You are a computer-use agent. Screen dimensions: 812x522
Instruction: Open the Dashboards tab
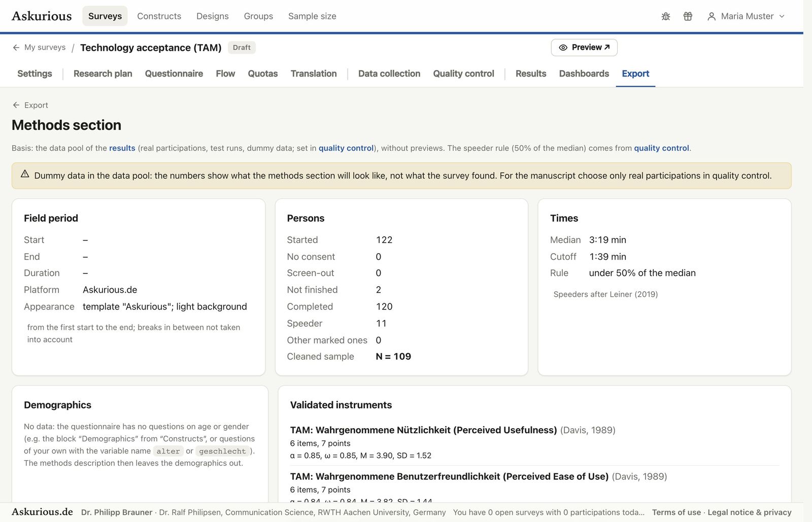pos(584,74)
